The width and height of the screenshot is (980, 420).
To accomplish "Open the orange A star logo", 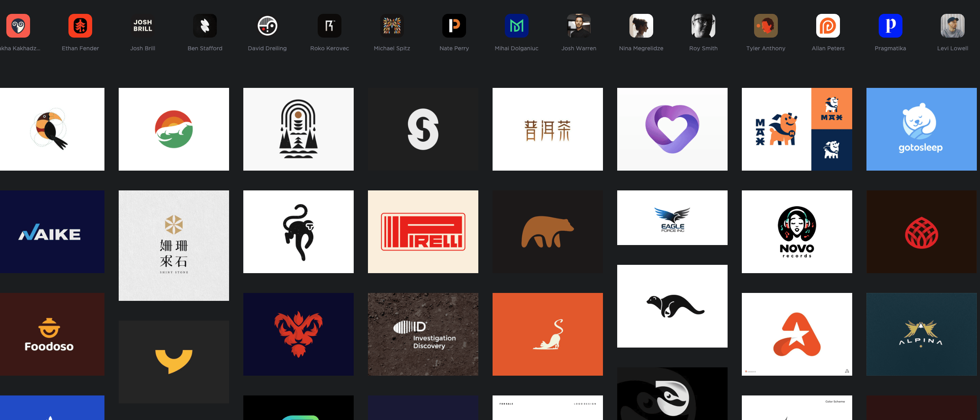I will 797,334.
